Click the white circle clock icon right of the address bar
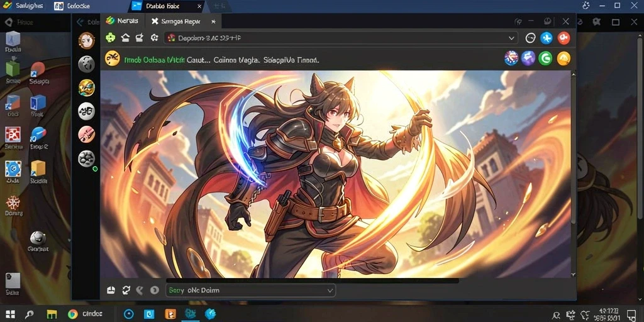The height and width of the screenshot is (322, 644). (531, 38)
